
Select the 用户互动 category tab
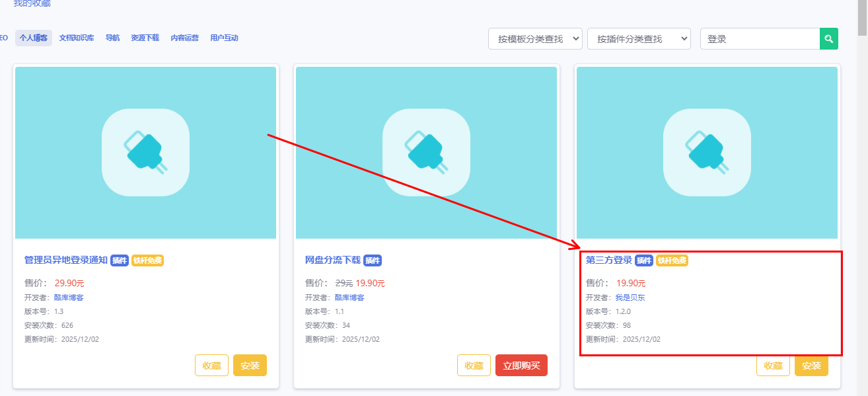coord(224,38)
